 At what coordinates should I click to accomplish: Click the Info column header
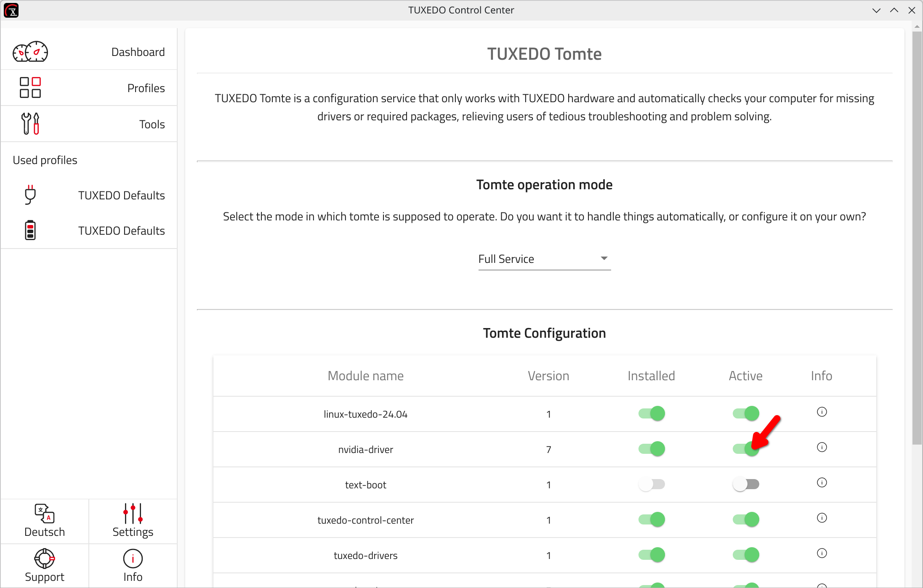click(x=822, y=376)
